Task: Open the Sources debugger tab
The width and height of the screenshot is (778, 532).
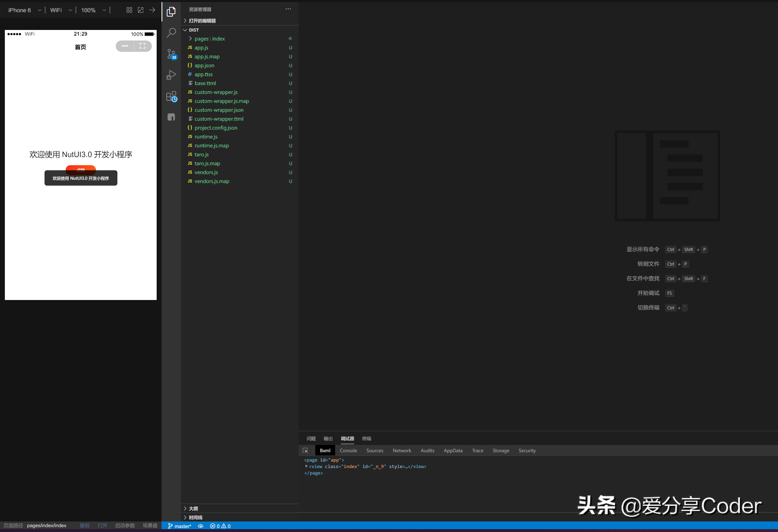Action: point(375,451)
